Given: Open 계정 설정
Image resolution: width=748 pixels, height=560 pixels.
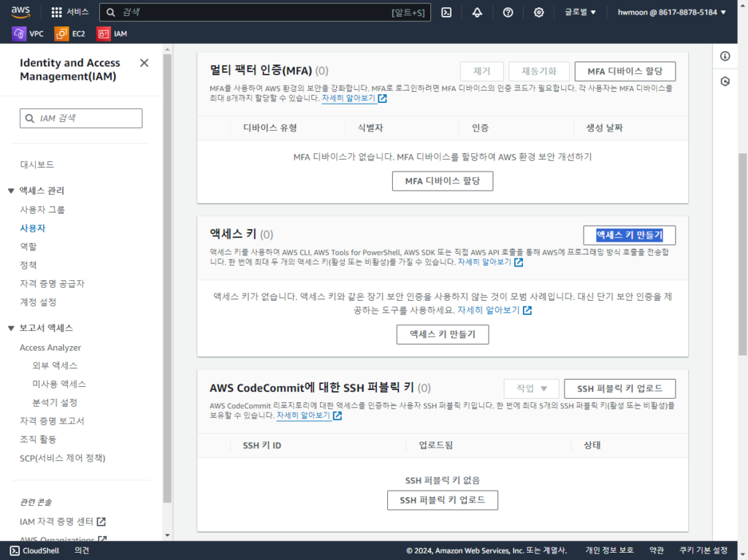Looking at the screenshot, I should 38,302.
